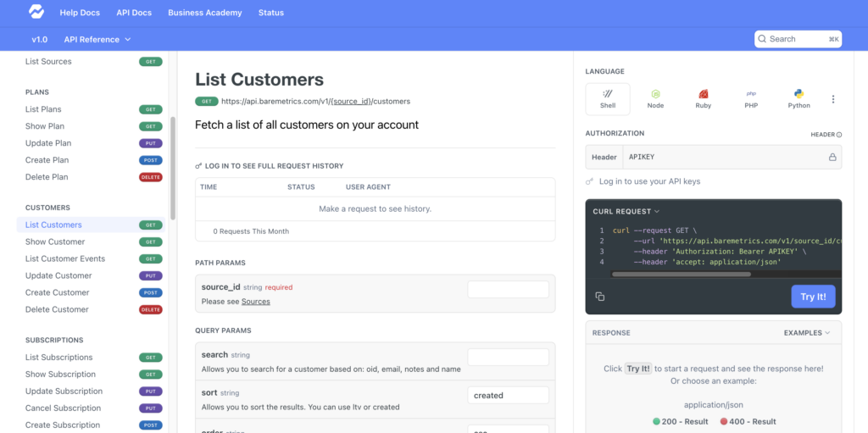868x433 pixels.
Task: Click the Try It! button
Action: point(813,297)
